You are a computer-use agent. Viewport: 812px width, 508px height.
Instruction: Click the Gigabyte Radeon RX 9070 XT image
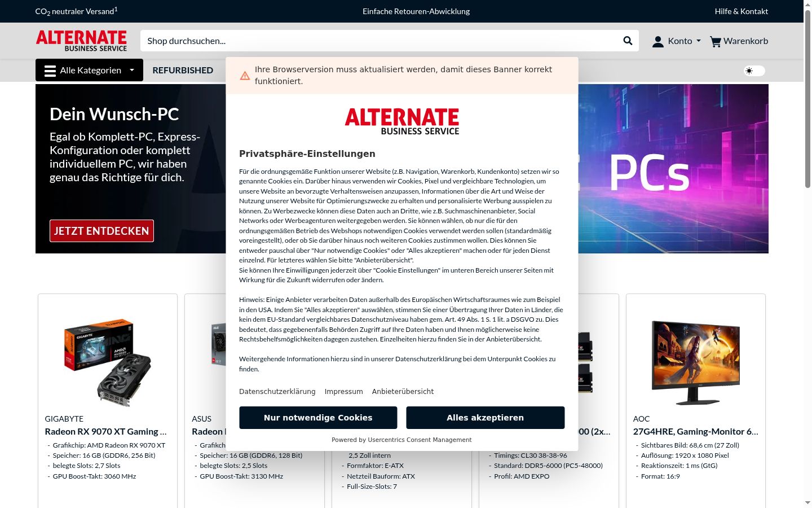click(x=108, y=362)
